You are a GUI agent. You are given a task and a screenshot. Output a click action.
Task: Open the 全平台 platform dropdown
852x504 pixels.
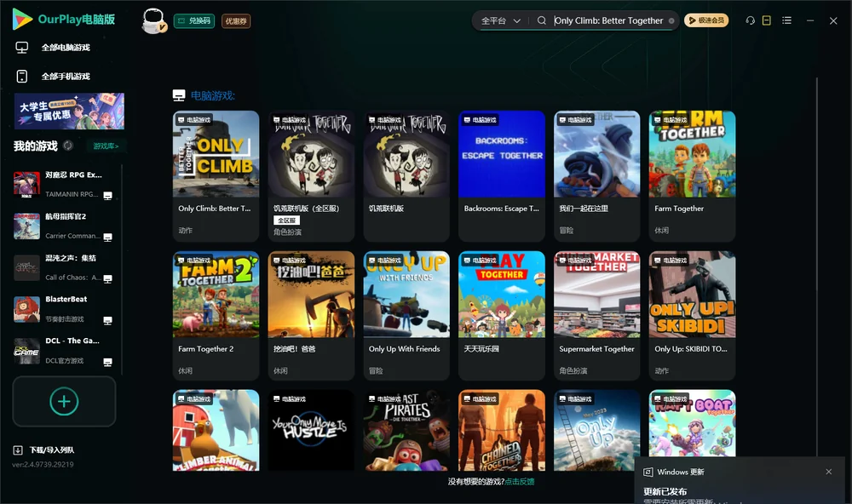500,20
